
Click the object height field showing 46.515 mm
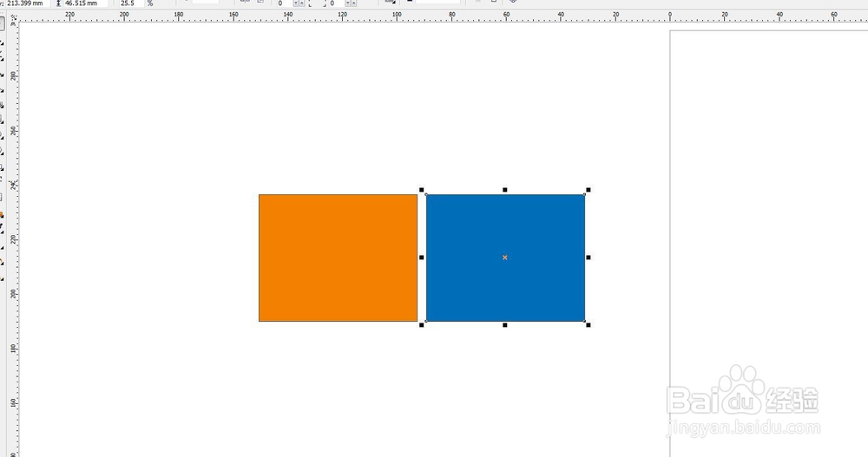coord(86,3)
